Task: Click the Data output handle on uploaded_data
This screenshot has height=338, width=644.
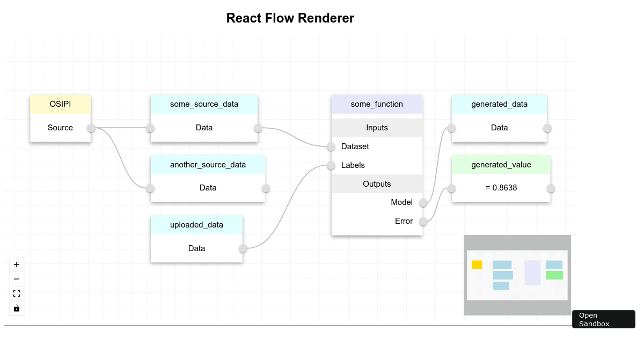Action: click(x=243, y=249)
